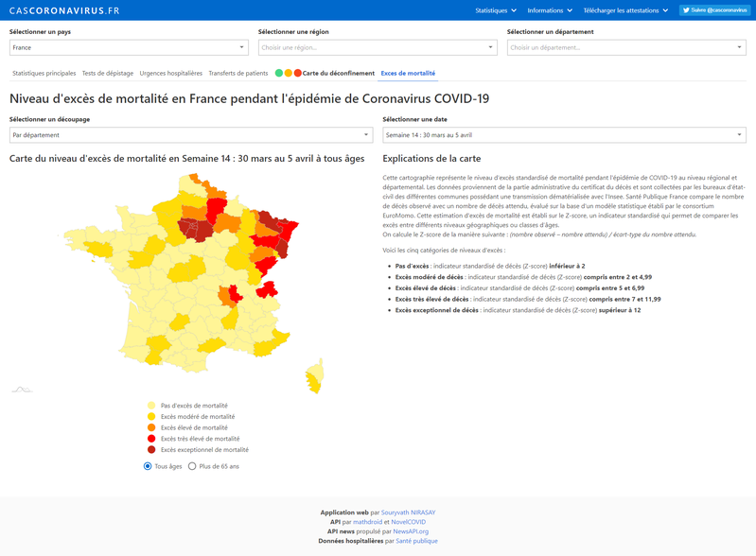This screenshot has height=556, width=756.
Task: Toggle the 'Excès exceptionnel de mortalité' legend marker
Action: click(151, 450)
